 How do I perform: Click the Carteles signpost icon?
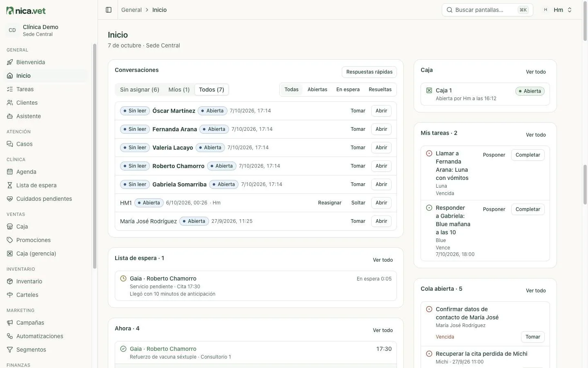pyautogui.click(x=10, y=295)
